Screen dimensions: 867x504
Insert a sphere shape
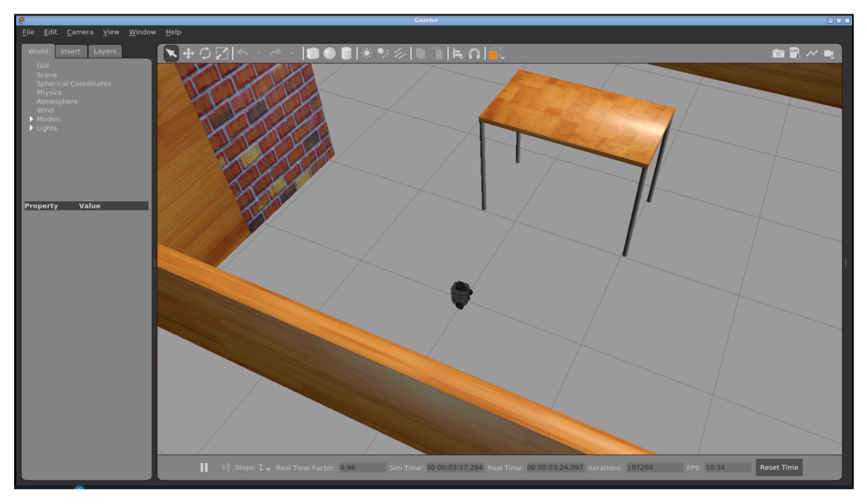click(x=329, y=54)
